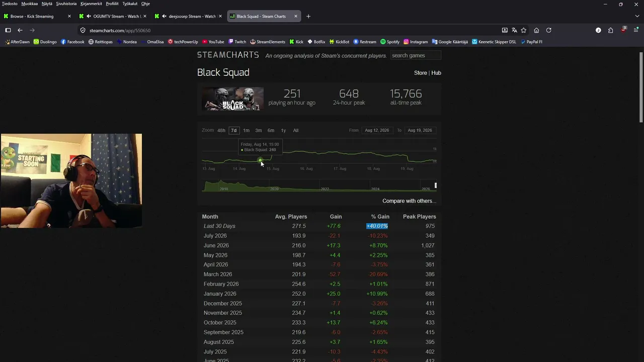The width and height of the screenshot is (644, 362).
Task: Translate this page using the translate icon
Action: point(514,30)
